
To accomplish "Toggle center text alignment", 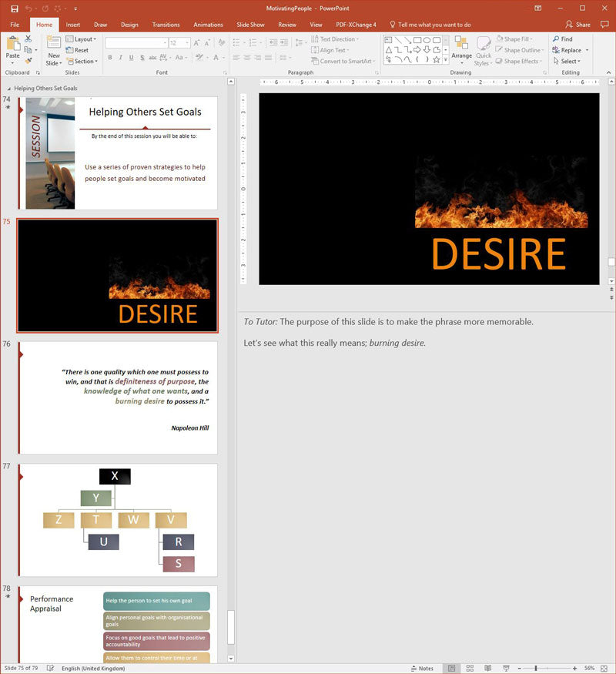I will pyautogui.click(x=247, y=57).
